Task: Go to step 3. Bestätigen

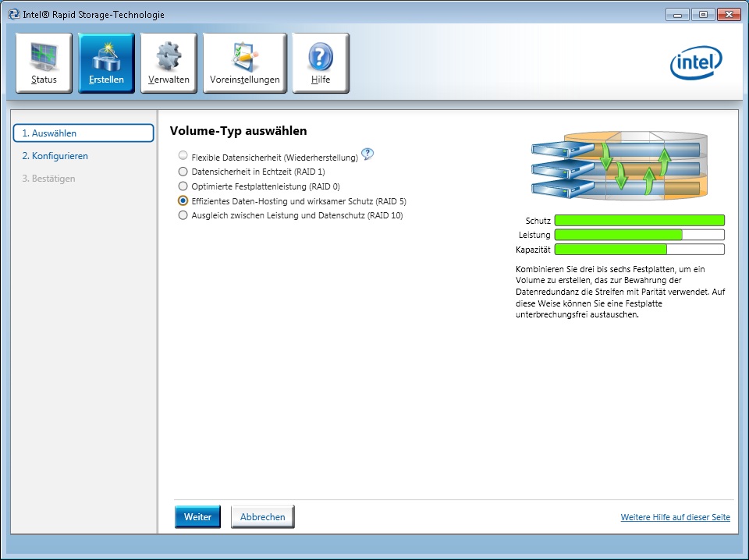Action: coord(48,179)
